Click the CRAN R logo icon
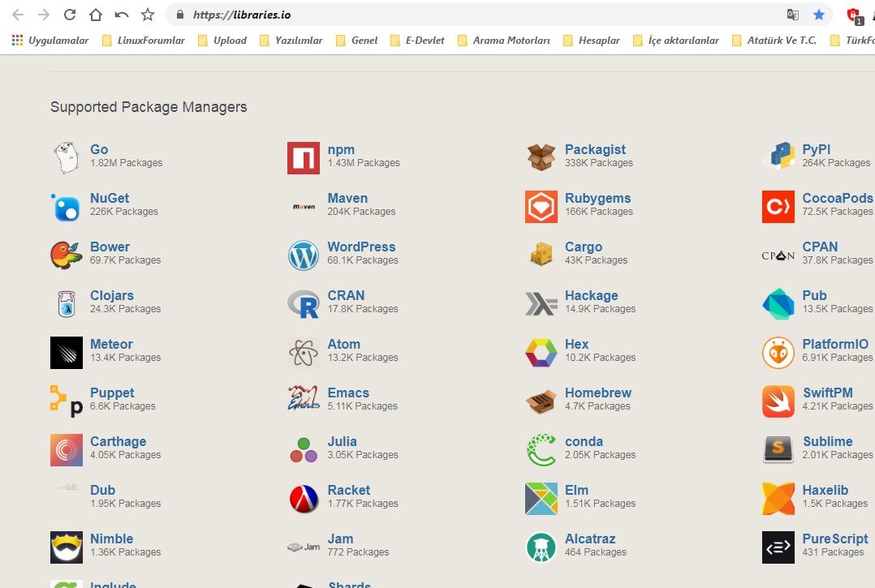 (304, 304)
